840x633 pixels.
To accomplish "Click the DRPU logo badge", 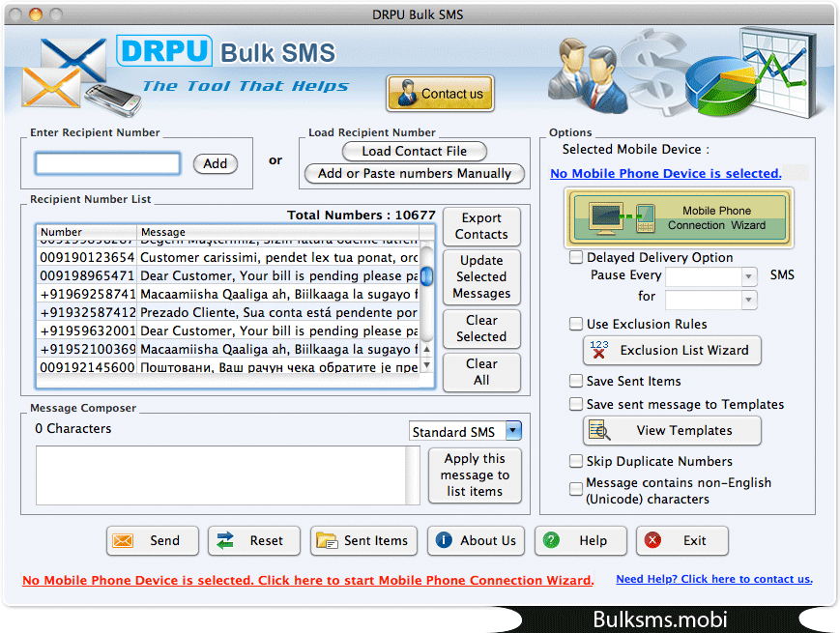I will click(x=164, y=51).
